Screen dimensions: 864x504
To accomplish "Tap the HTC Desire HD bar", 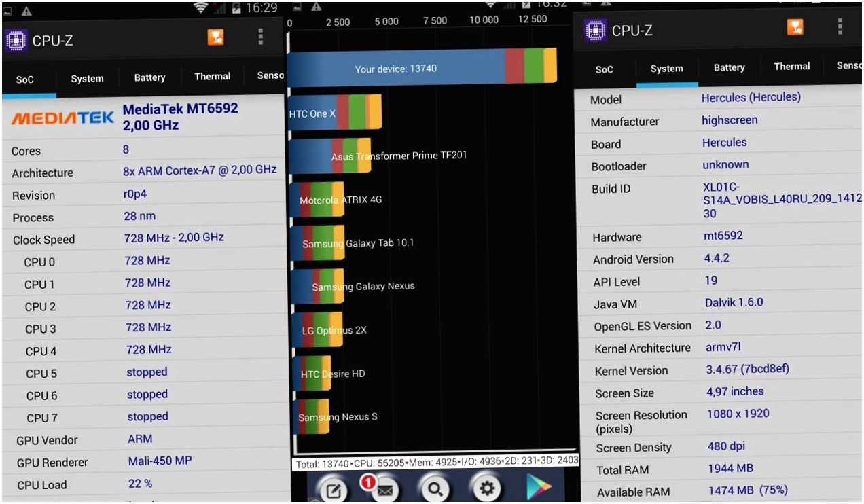I will [312, 374].
